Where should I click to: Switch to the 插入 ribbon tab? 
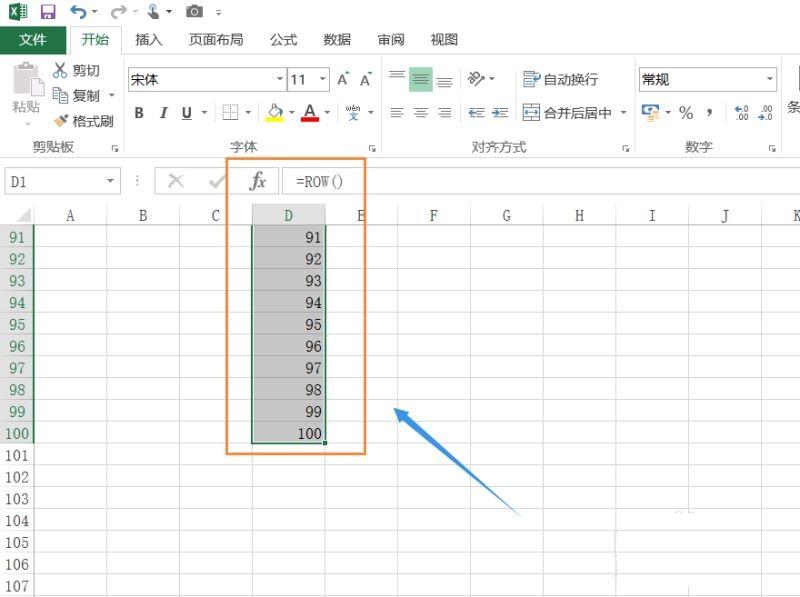pyautogui.click(x=147, y=40)
